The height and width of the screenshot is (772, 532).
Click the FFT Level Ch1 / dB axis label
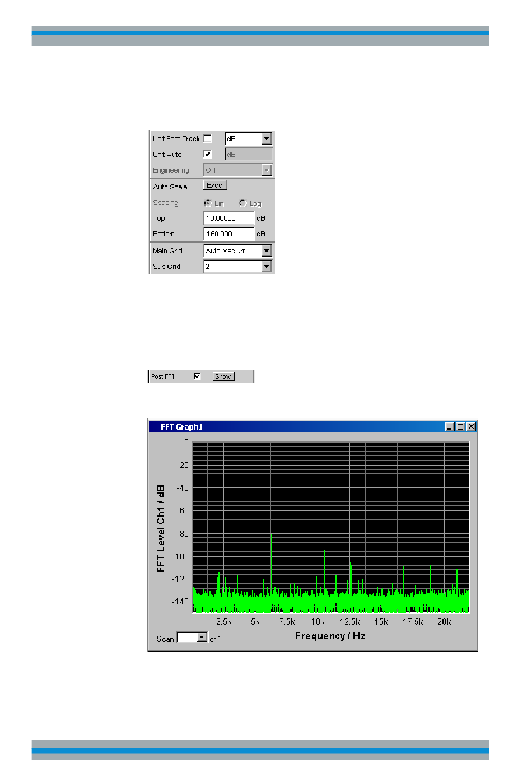point(161,528)
